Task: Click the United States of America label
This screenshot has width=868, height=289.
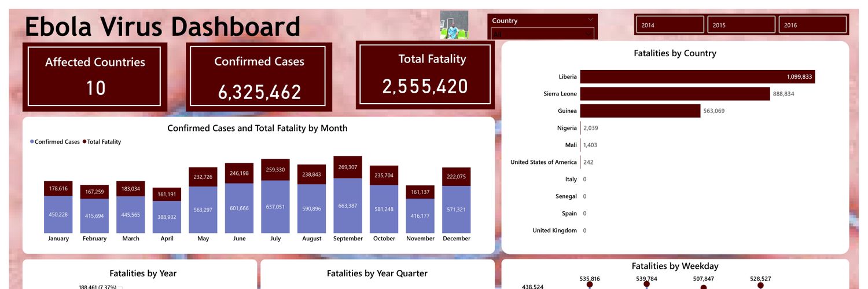Action: pyautogui.click(x=543, y=162)
